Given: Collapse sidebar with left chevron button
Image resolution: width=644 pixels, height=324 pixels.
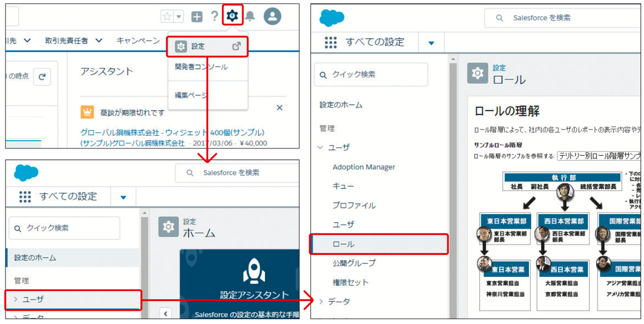Looking at the screenshot, I should pyautogui.click(x=165, y=314).
